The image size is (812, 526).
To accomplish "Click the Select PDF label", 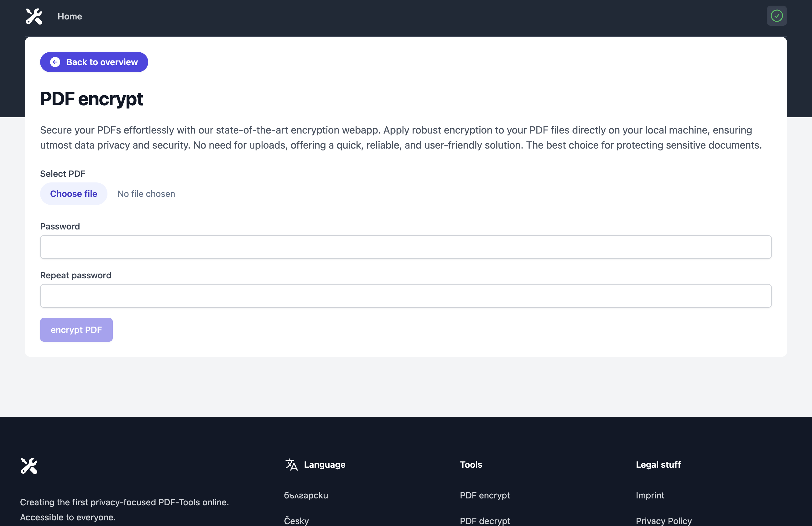I will (63, 174).
